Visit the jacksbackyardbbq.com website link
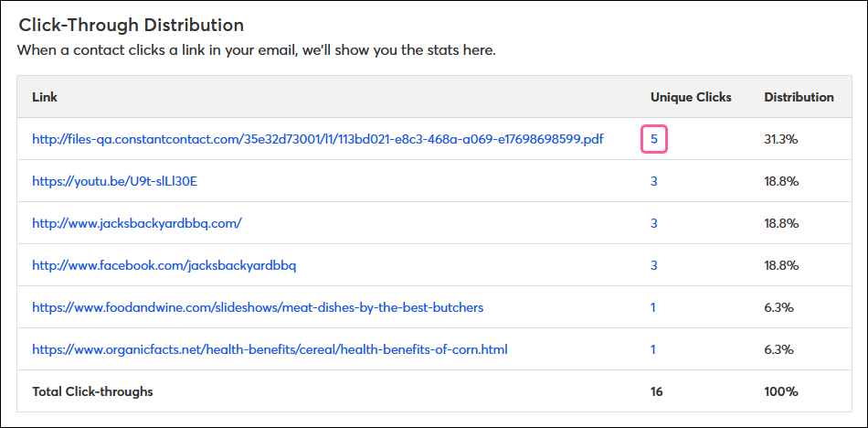This screenshot has width=868, height=428. (137, 223)
